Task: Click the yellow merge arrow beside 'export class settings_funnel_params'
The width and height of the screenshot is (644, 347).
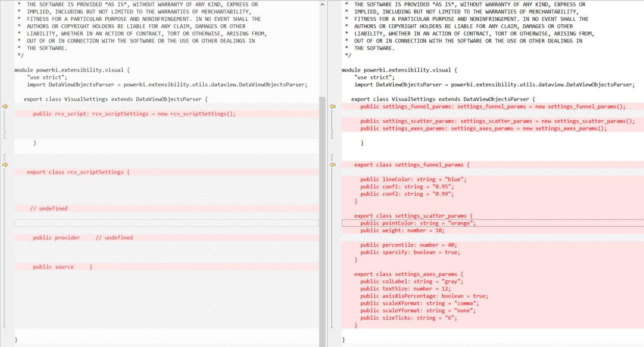Action: click(333, 165)
